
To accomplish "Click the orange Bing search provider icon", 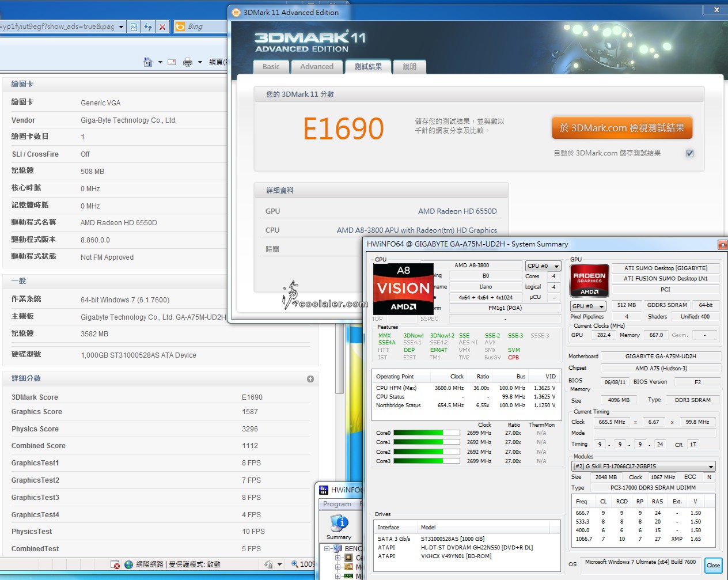I will 180,26.
